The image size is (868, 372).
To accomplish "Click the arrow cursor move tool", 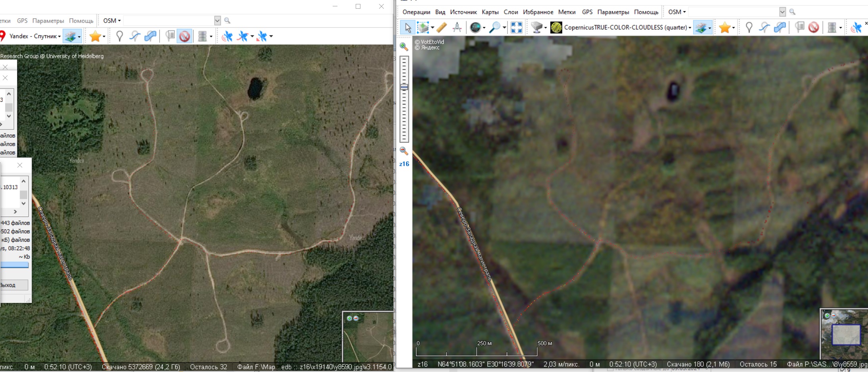I will [408, 27].
